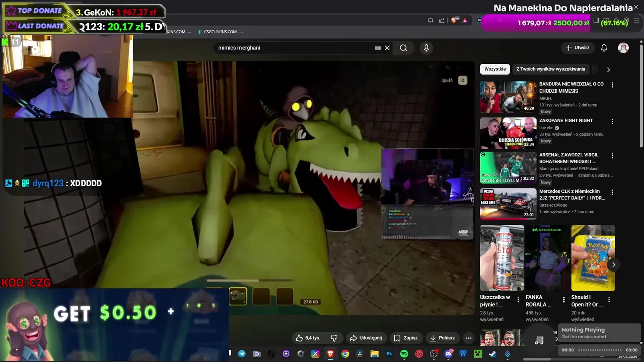Open OBS Studio from the taskbar

433,354
